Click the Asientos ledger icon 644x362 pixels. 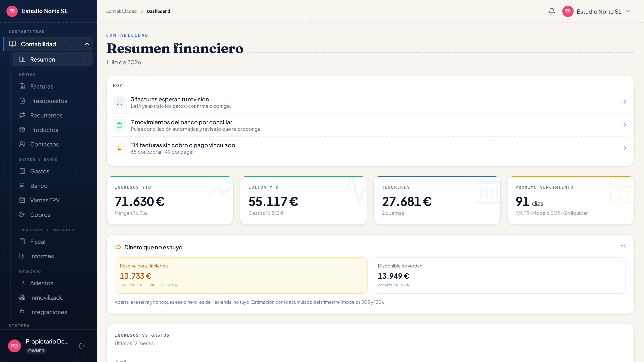click(22, 283)
